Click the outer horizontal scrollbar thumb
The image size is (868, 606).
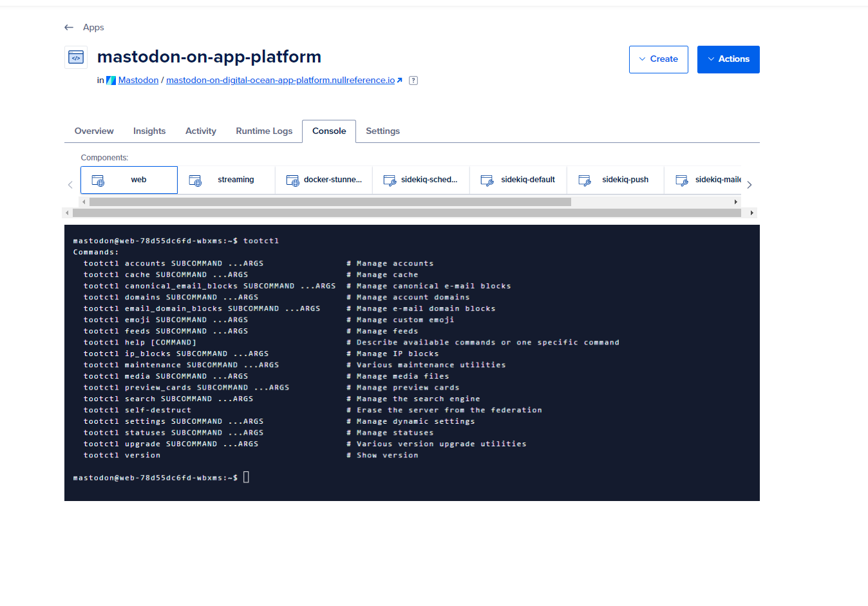[407, 213]
